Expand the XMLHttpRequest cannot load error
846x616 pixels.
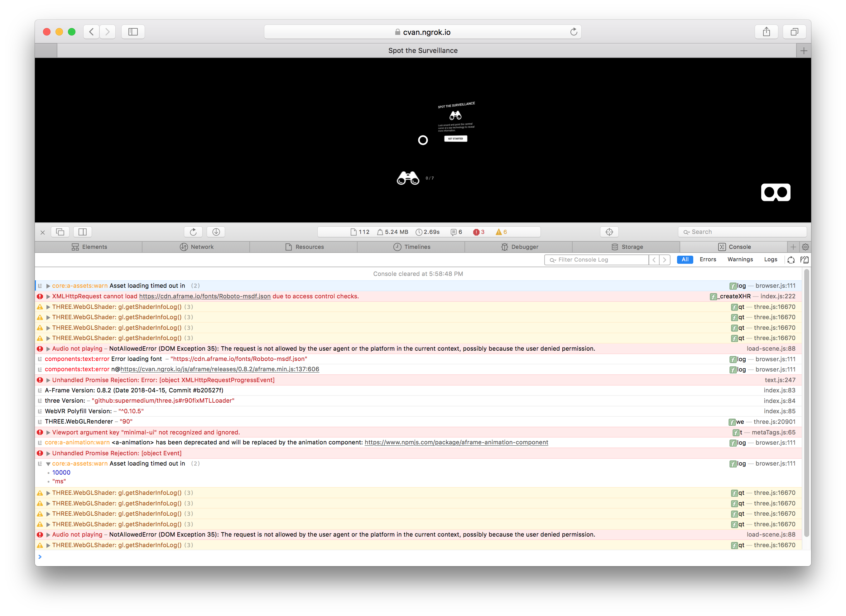pos(48,296)
